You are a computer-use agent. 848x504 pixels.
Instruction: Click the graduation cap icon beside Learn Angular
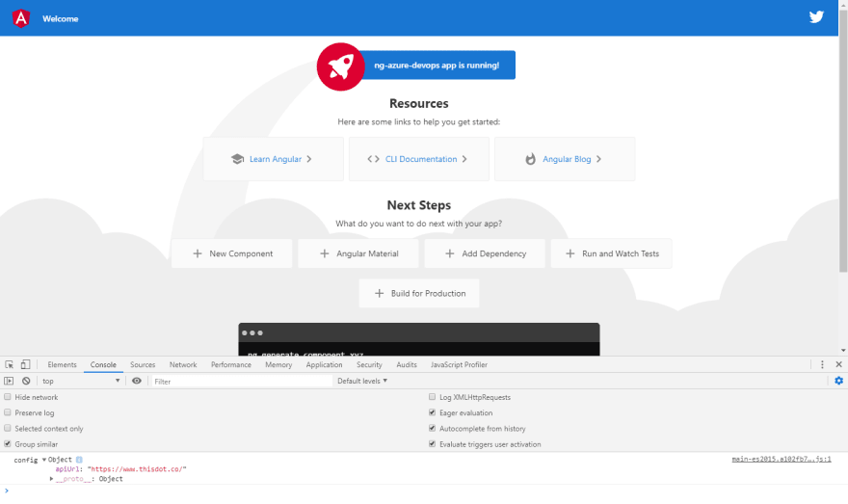[237, 159]
